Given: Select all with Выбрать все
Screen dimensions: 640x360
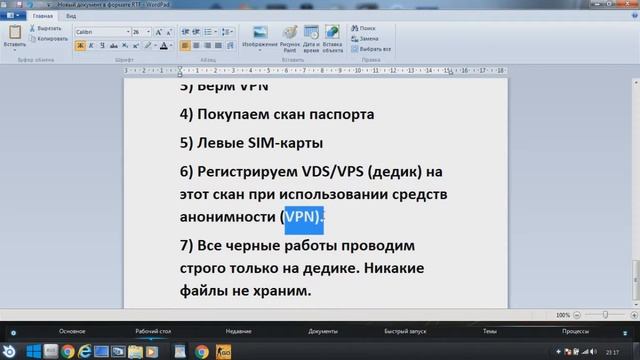Looking at the screenshot, I should point(371,49).
